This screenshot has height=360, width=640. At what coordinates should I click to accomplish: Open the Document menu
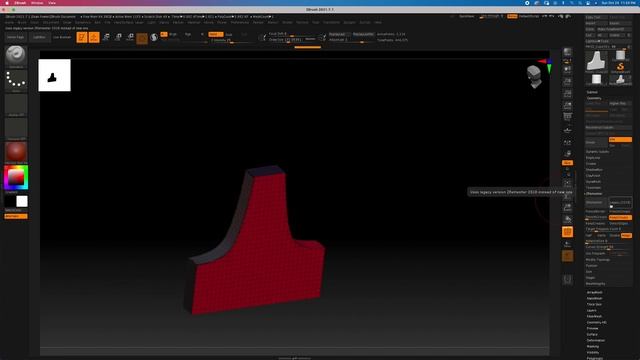tap(51, 22)
